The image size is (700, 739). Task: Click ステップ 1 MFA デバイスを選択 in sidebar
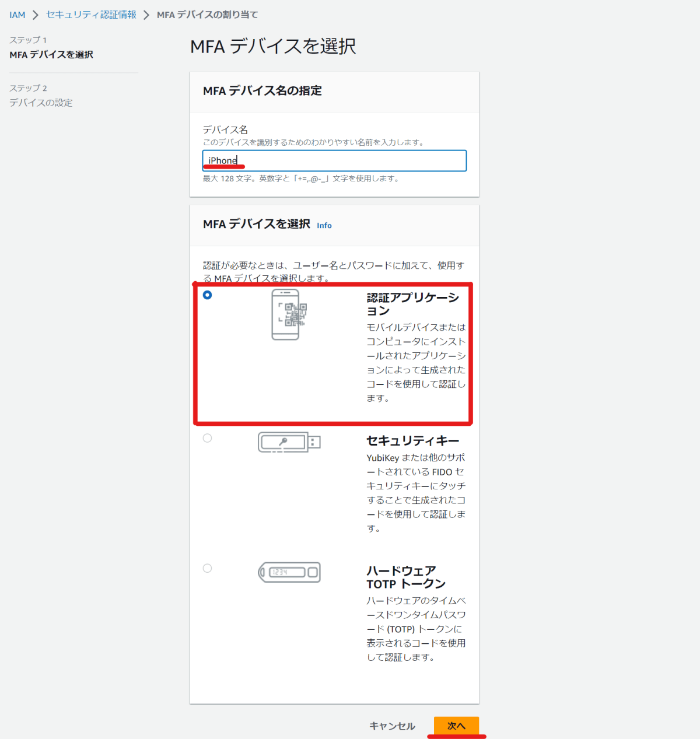[x=51, y=47]
